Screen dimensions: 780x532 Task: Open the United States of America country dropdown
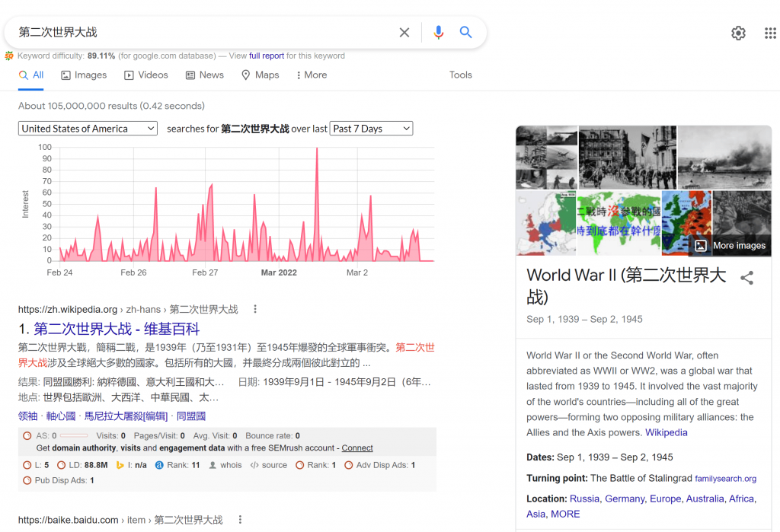[x=88, y=129]
